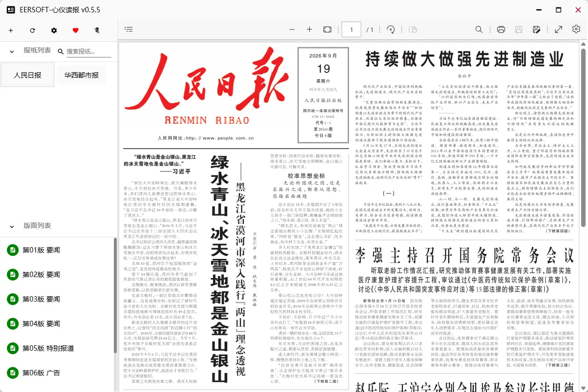Click the refresh icon in sidebar

tap(32, 30)
